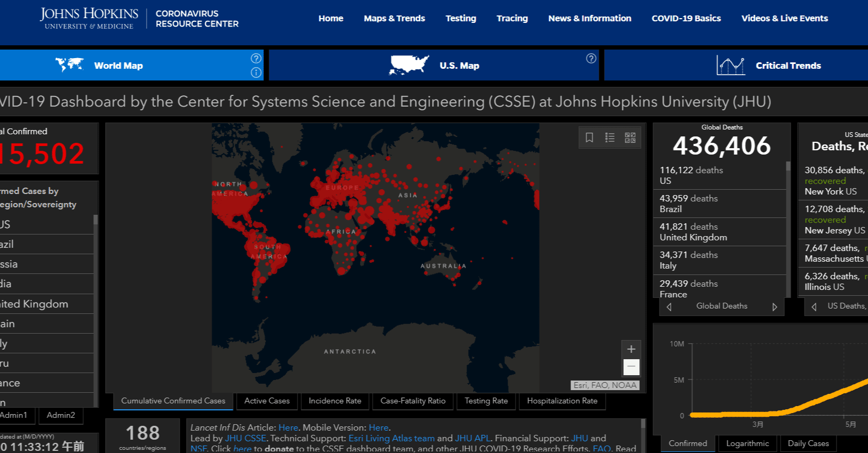Open the Tracing menu item

click(512, 18)
